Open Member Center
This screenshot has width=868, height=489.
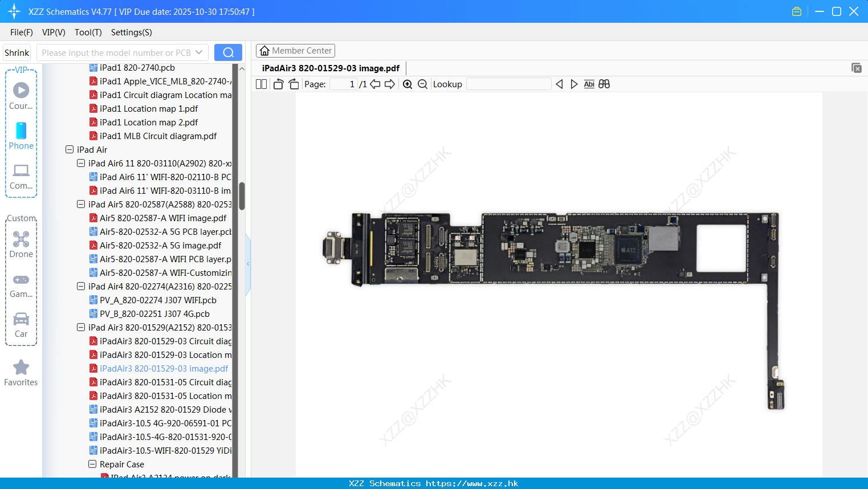point(295,51)
